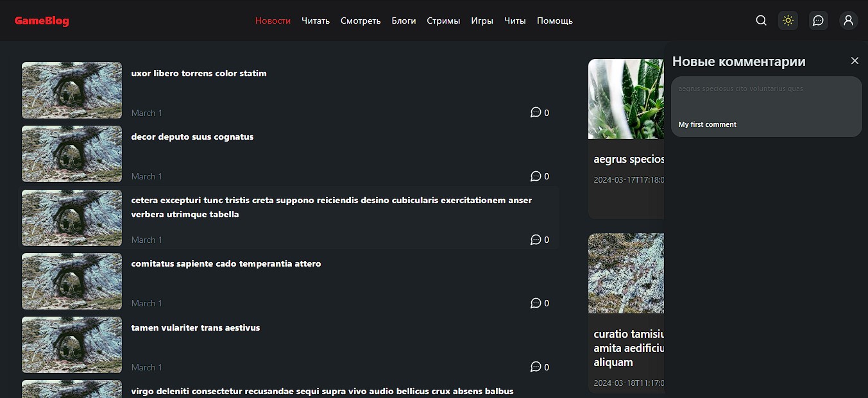Open the Смотреть menu item
The width and height of the screenshot is (868, 398).
click(x=361, y=21)
